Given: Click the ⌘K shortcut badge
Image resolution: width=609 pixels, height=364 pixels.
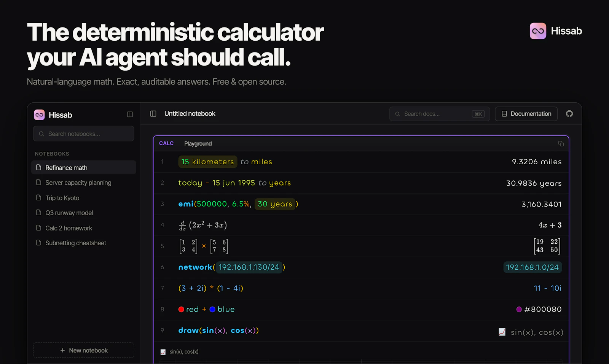Looking at the screenshot, I should click(478, 114).
